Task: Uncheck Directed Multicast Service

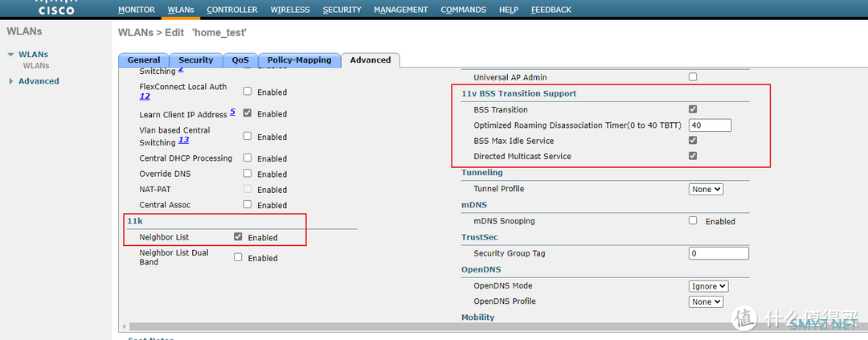Action: tap(693, 156)
